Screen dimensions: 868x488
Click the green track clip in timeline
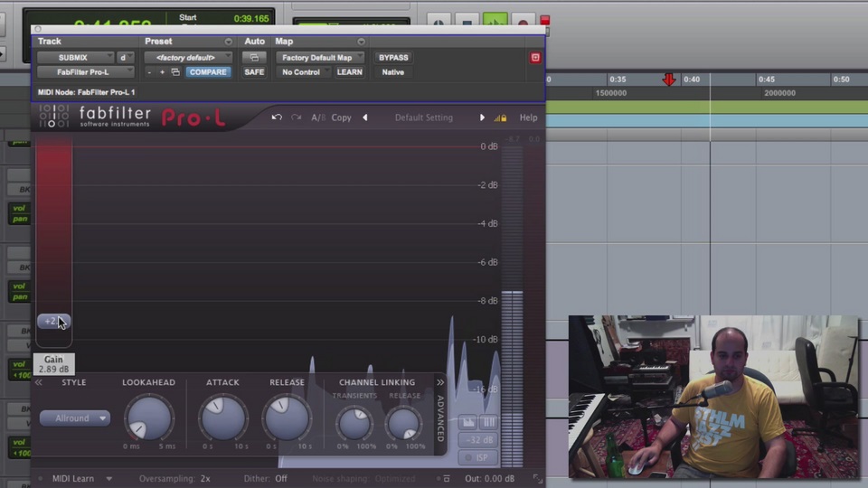click(x=707, y=108)
